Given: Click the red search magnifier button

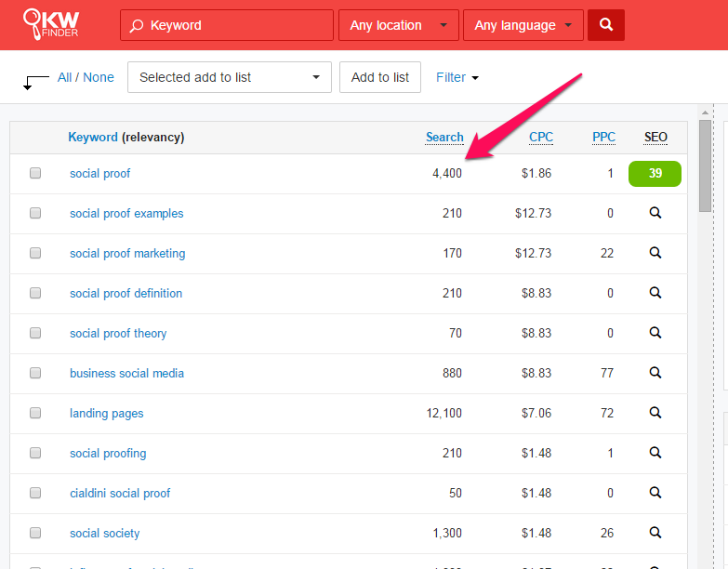Looking at the screenshot, I should (606, 25).
